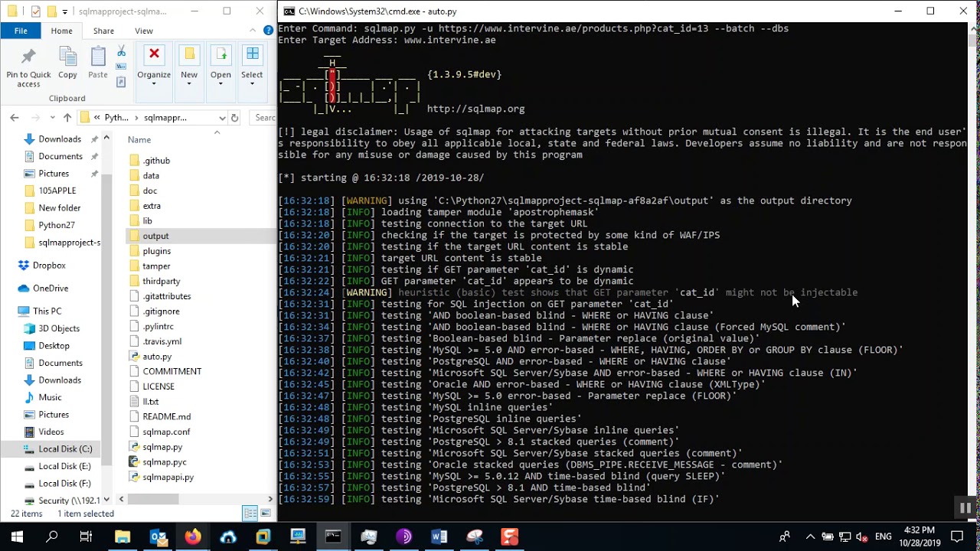Viewport: 980px width, 551px height.
Task: Click the Explorer help question-mark icon
Action: pos(268,31)
